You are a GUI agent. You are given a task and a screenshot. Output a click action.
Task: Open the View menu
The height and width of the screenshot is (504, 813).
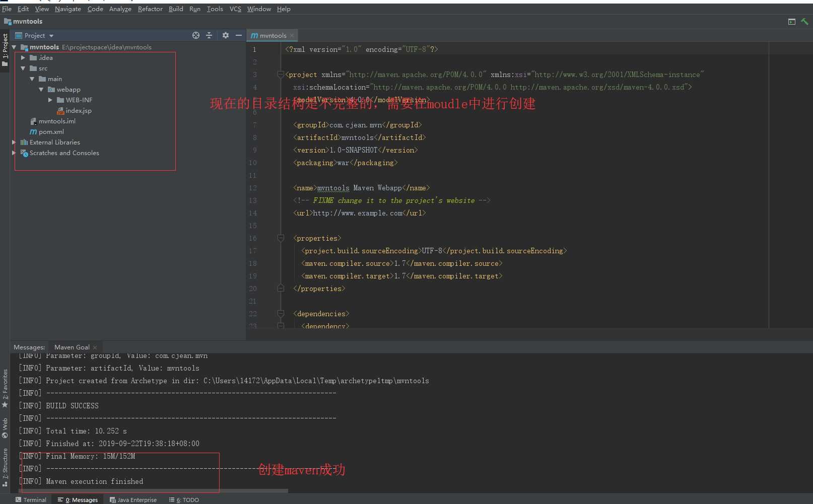(x=42, y=9)
